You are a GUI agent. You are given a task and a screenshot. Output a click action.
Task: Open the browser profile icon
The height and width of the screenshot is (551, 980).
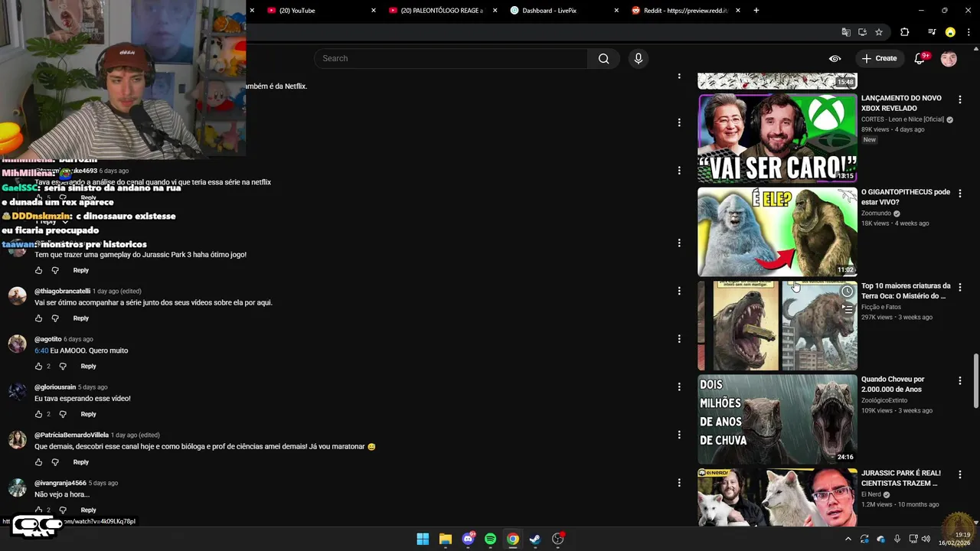point(950,32)
